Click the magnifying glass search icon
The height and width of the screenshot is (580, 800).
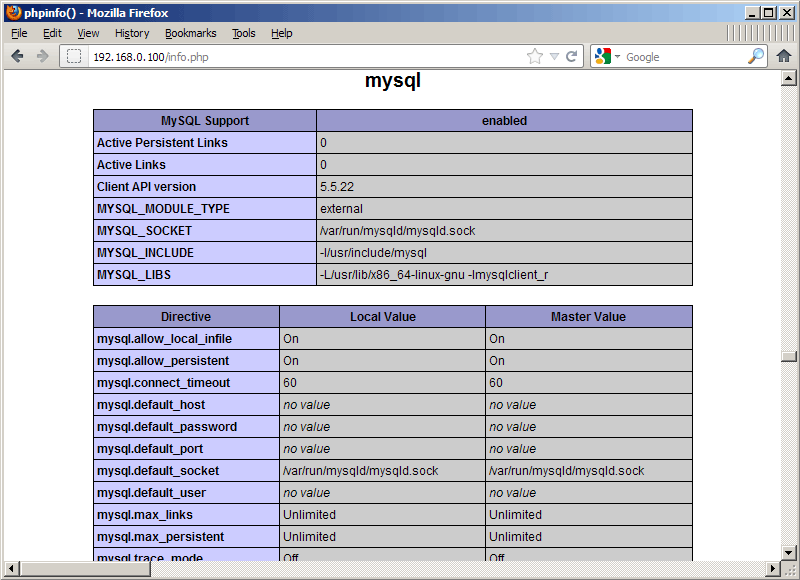click(x=756, y=56)
